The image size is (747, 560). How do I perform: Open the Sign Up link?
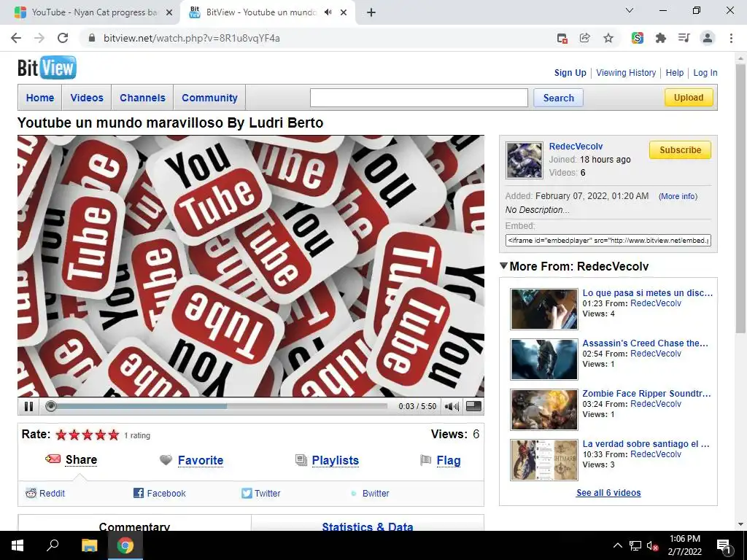(x=570, y=72)
